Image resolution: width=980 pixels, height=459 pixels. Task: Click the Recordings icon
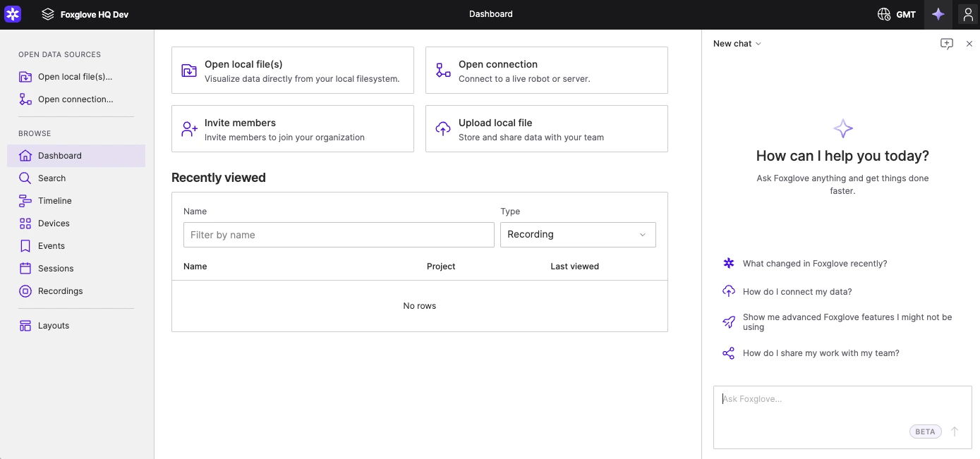(x=25, y=291)
